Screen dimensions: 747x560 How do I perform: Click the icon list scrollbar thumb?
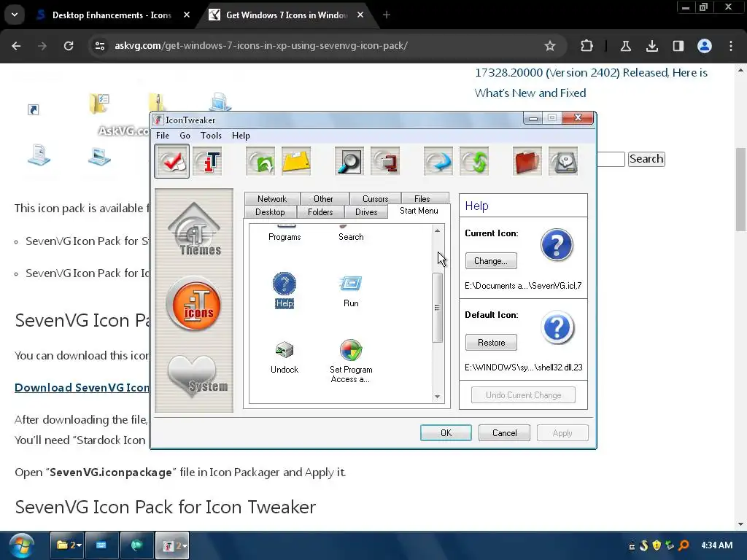tap(438, 308)
